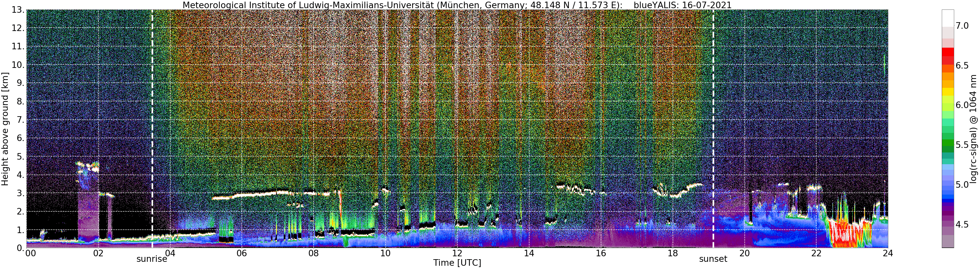
Task: Click the time tick label '24'
Action: pos(888,253)
